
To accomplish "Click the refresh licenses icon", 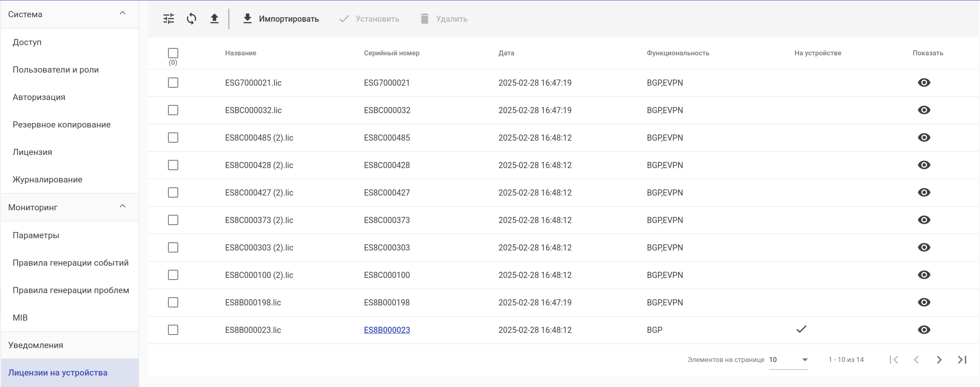I will (191, 19).
